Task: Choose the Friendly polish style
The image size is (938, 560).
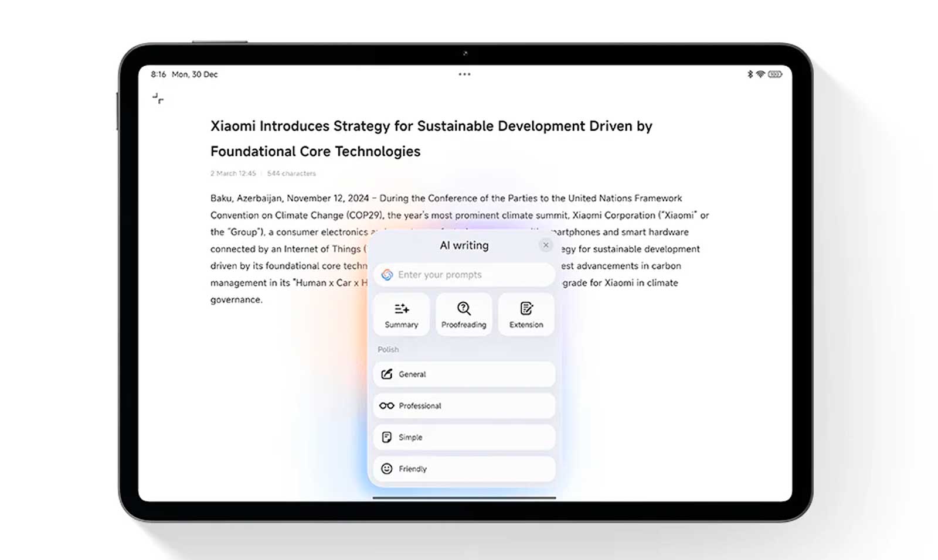Action: tap(464, 469)
